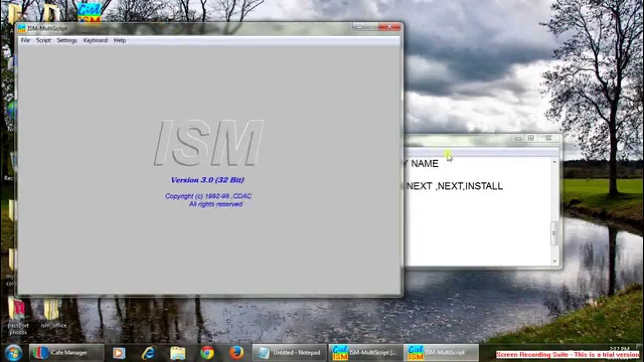The width and height of the screenshot is (644, 362).
Task: Click the Notepad vertical scrollbar thumb
Action: [x=555, y=233]
